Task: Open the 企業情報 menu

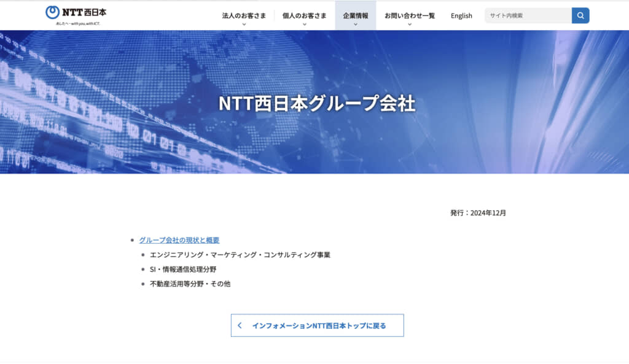Action: tap(356, 15)
